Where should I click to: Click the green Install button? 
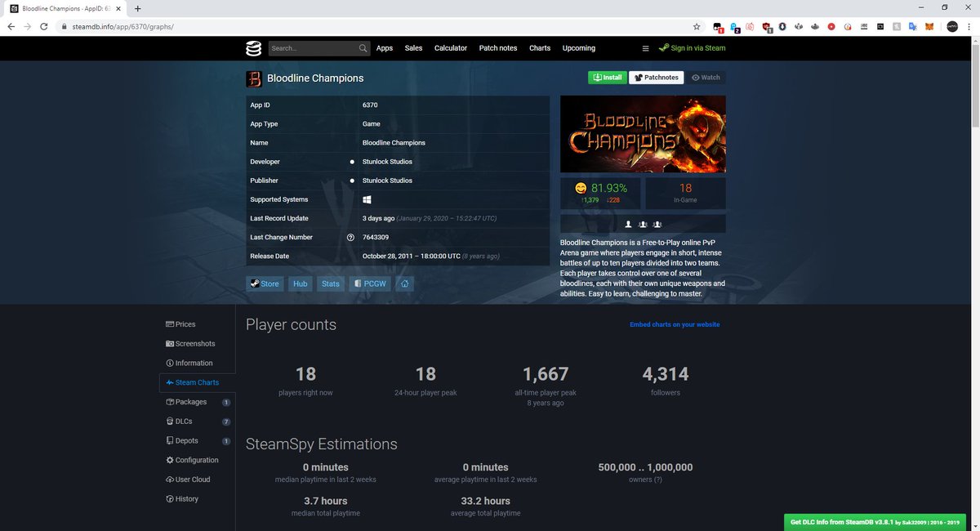(607, 78)
